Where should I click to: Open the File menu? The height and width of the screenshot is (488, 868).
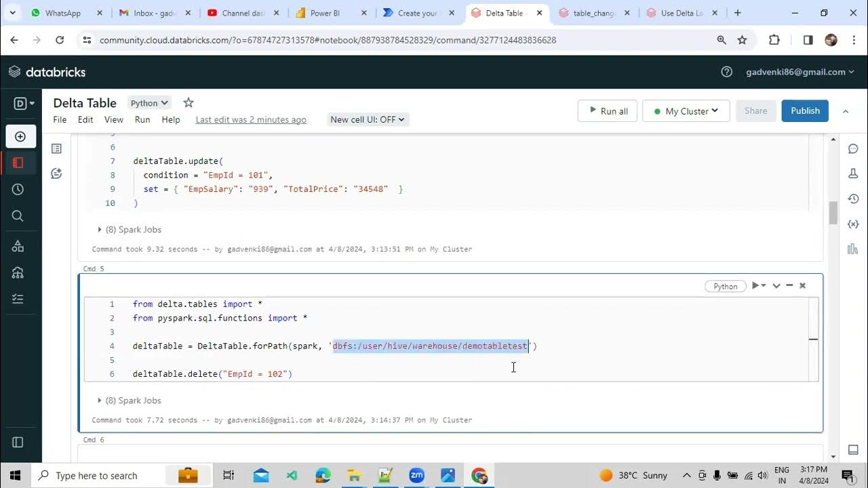point(60,119)
